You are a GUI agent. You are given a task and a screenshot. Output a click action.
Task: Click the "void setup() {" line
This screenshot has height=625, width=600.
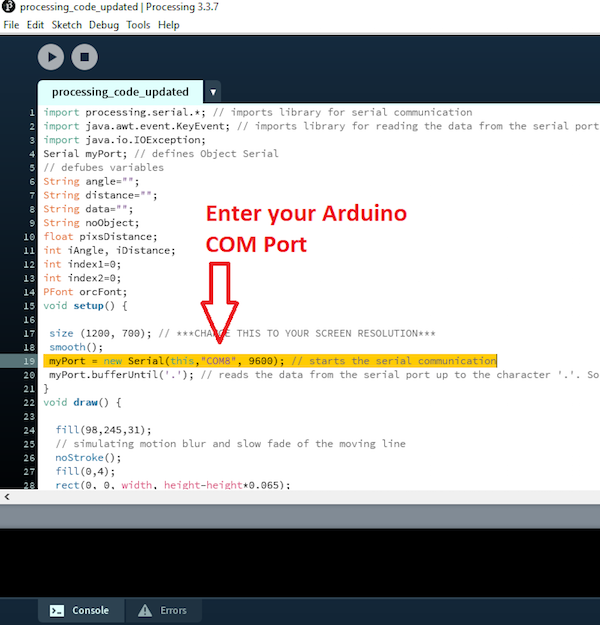[x=85, y=306]
